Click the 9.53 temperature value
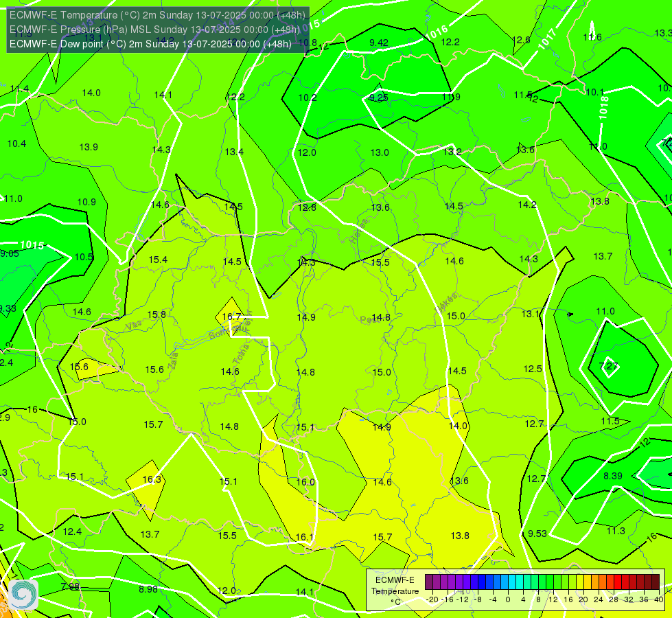Screen dimensions: 672x618 (537, 534)
